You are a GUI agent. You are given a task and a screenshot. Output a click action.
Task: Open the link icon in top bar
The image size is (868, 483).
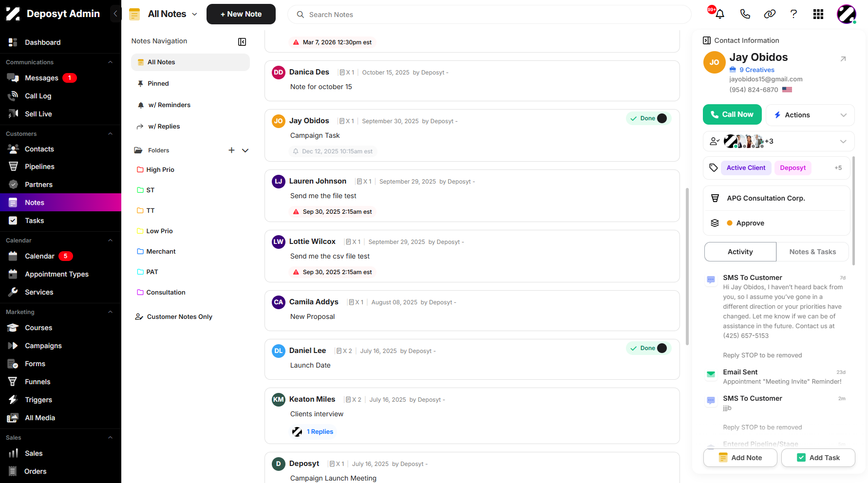(x=770, y=14)
